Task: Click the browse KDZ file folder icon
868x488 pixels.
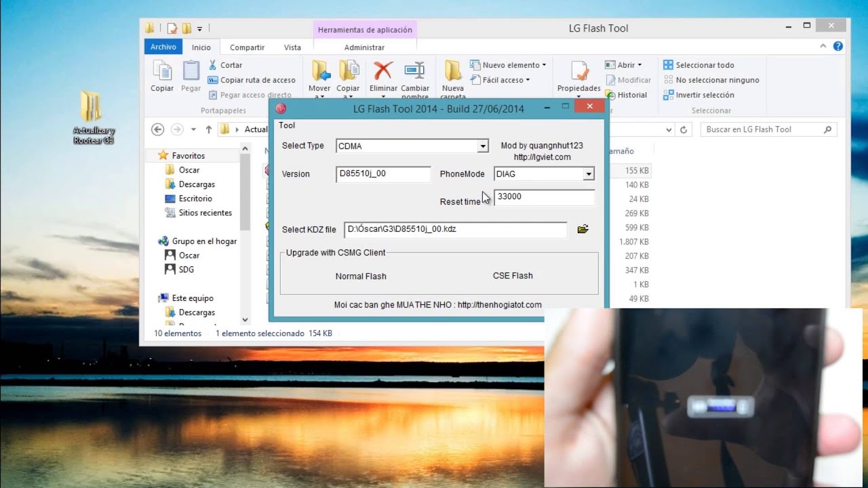Action: coord(583,229)
